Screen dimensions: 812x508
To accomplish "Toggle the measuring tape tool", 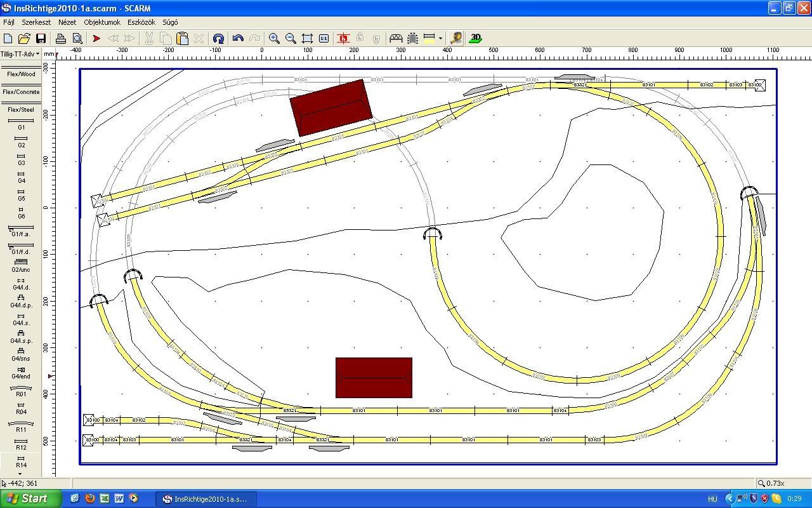I will (455, 39).
